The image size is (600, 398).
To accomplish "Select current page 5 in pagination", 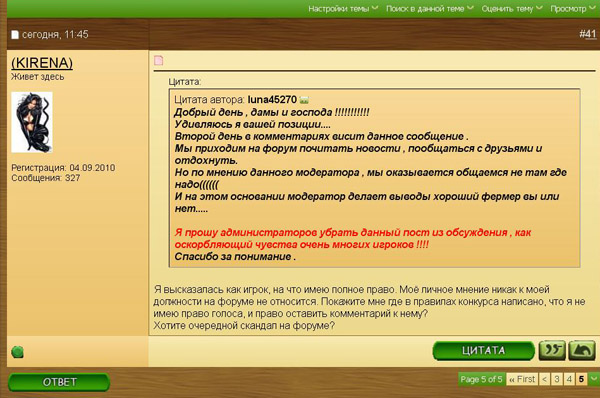I will pyautogui.click(x=581, y=379).
